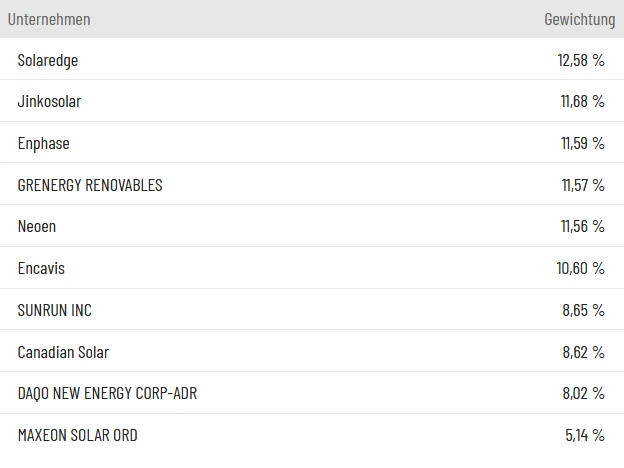The width and height of the screenshot is (624, 468).
Task: Click the Encavis company name
Action: coord(41,268)
